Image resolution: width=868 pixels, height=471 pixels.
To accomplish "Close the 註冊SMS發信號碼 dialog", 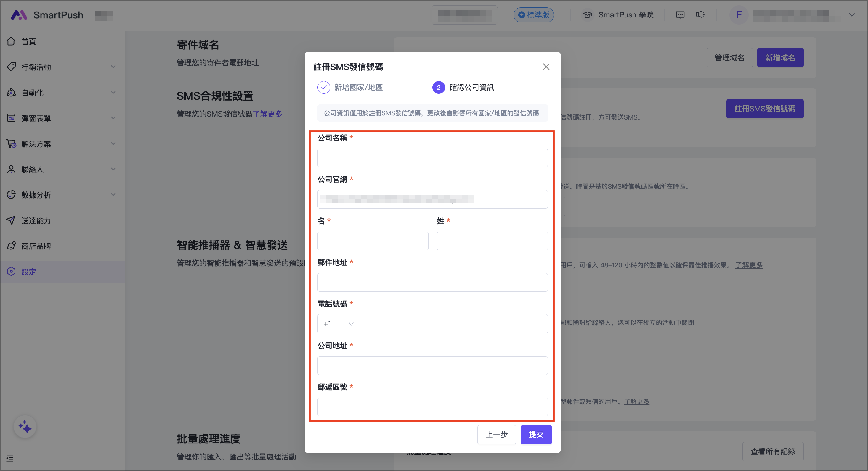I will tap(546, 67).
